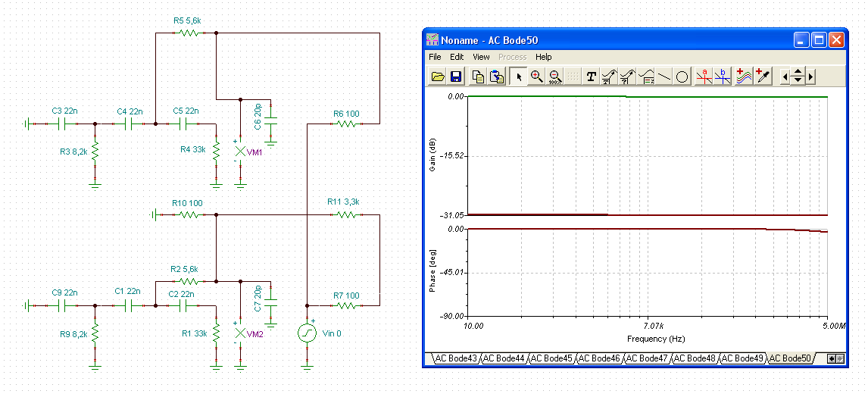The width and height of the screenshot is (868, 394).
Task: Click the right navigation arrow in toolbar
Action: (811, 77)
